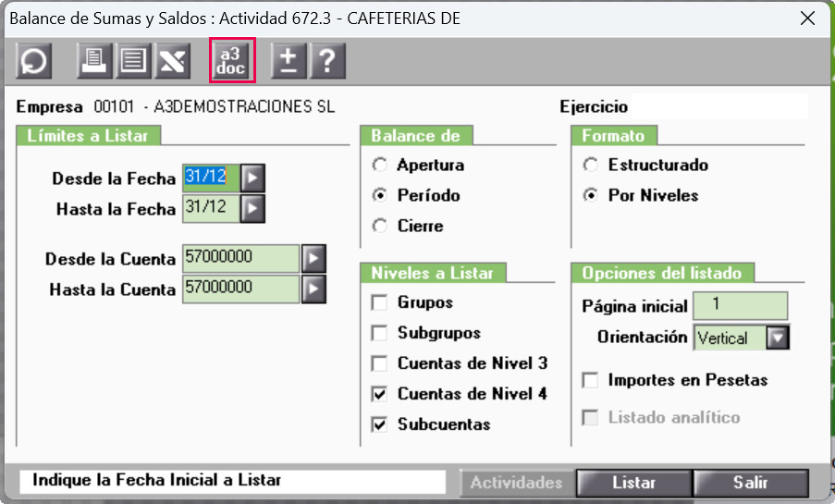835x504 pixels.
Task: Select the Período balance option
Action: coord(380,195)
